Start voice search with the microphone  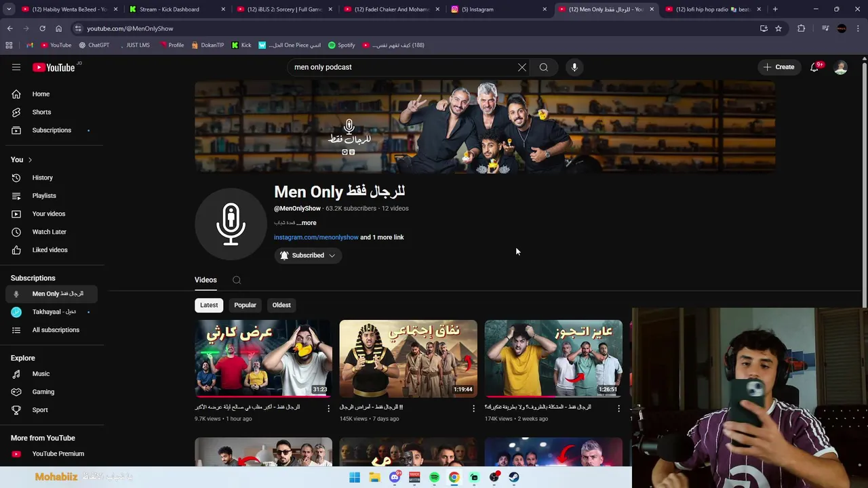click(574, 67)
